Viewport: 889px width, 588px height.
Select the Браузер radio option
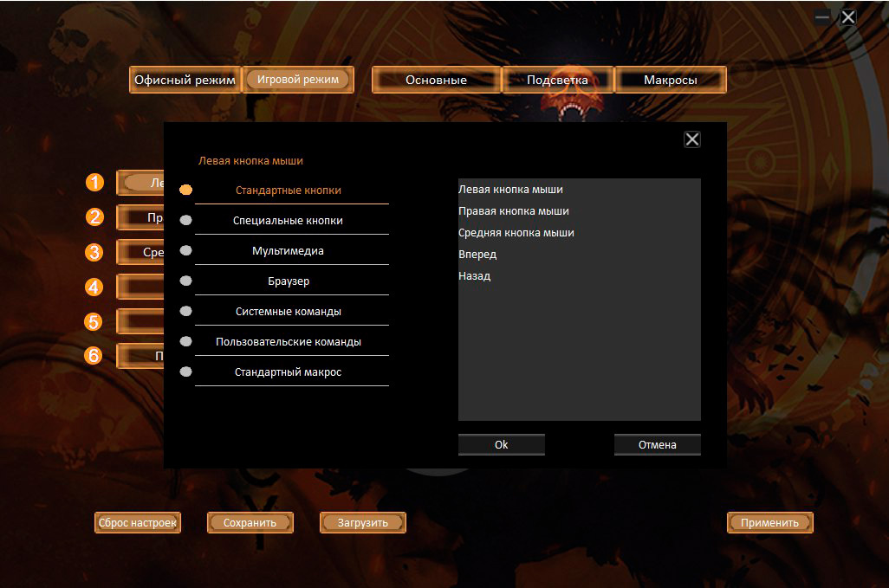[x=186, y=281]
